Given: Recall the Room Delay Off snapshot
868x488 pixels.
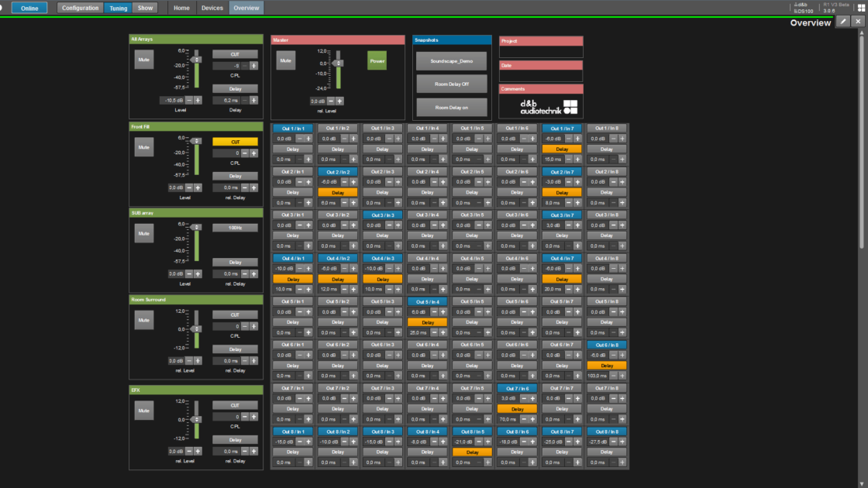Looking at the screenshot, I should 452,84.
